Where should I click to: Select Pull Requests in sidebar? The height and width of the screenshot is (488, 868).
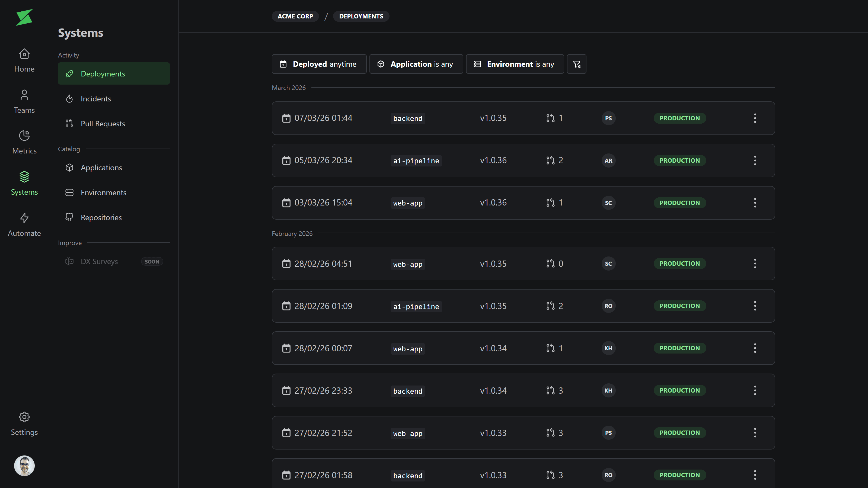pyautogui.click(x=103, y=124)
